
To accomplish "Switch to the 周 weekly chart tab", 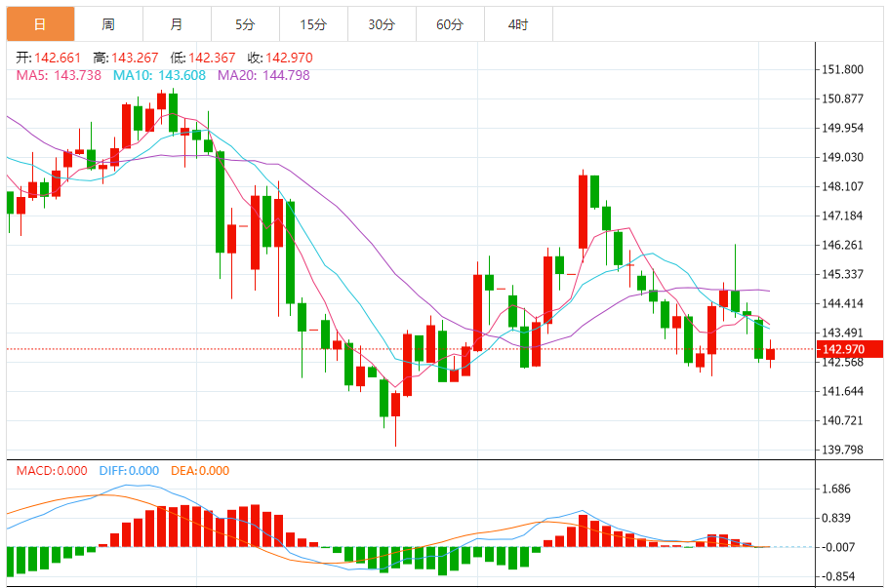I will (108, 24).
